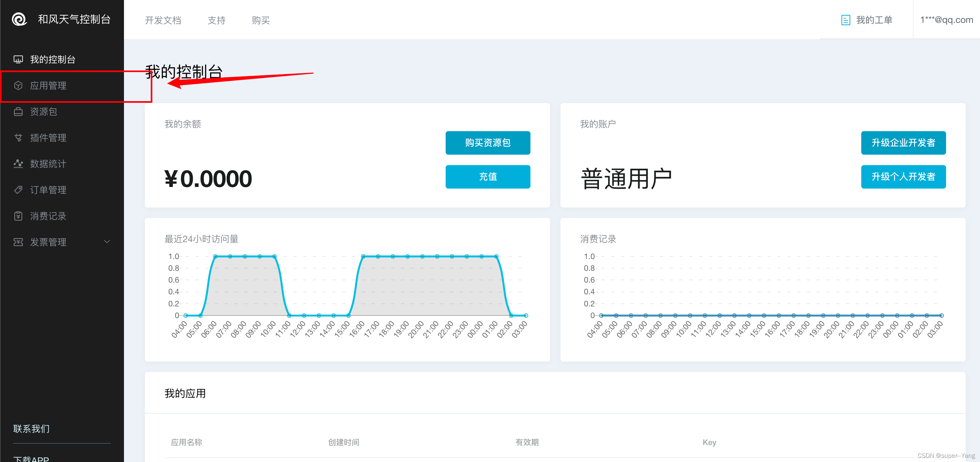Click the console monitor icon in sidebar

click(18, 59)
